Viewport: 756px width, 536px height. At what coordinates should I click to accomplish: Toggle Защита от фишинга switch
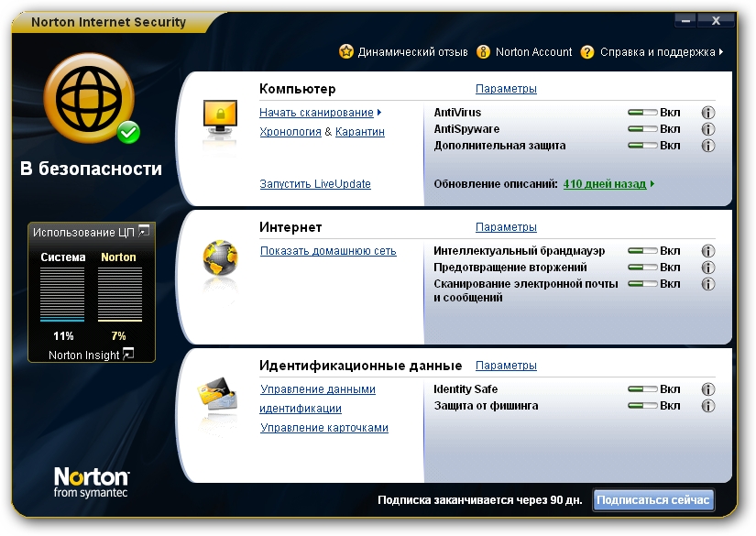[642, 406]
